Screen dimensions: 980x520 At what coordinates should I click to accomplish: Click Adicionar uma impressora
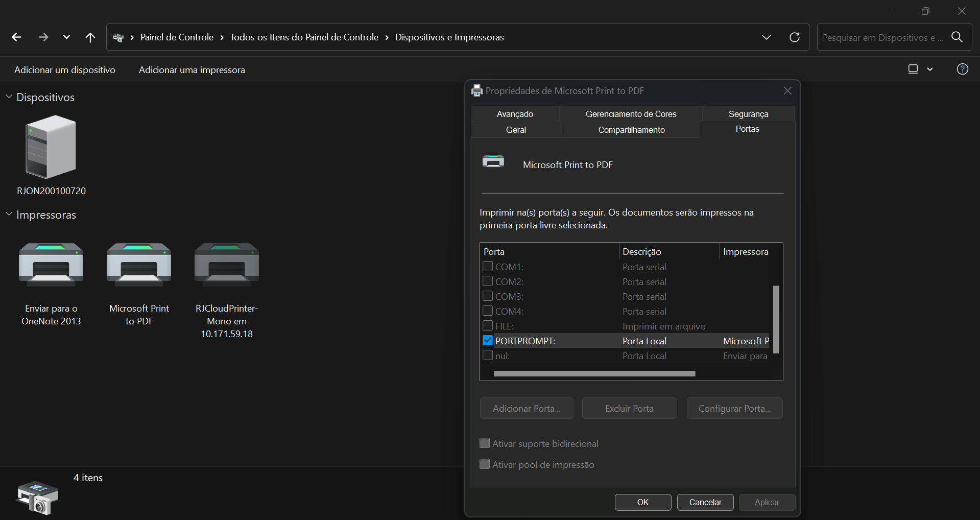tap(192, 70)
